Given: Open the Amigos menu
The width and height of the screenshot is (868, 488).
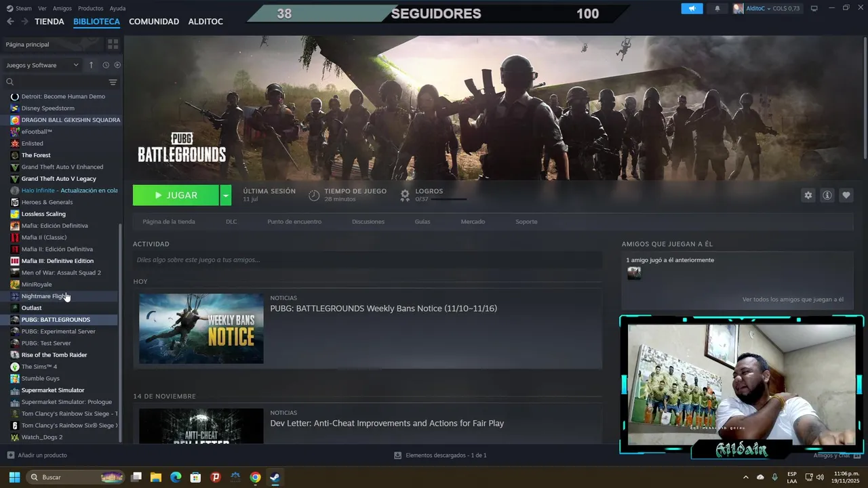Looking at the screenshot, I should (x=62, y=8).
